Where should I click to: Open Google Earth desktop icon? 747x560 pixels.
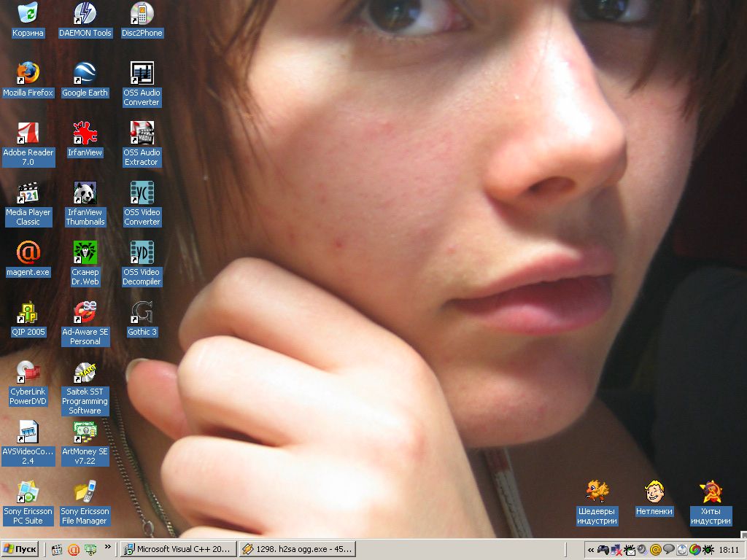[85, 74]
